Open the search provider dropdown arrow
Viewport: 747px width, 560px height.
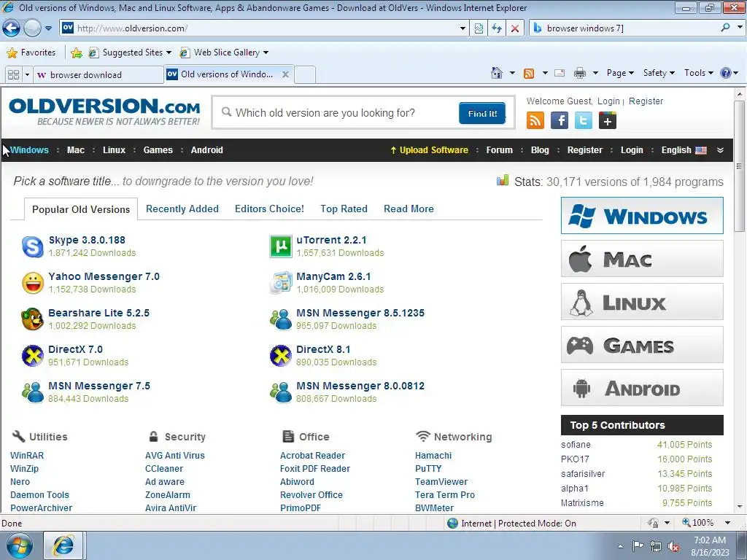(x=740, y=28)
